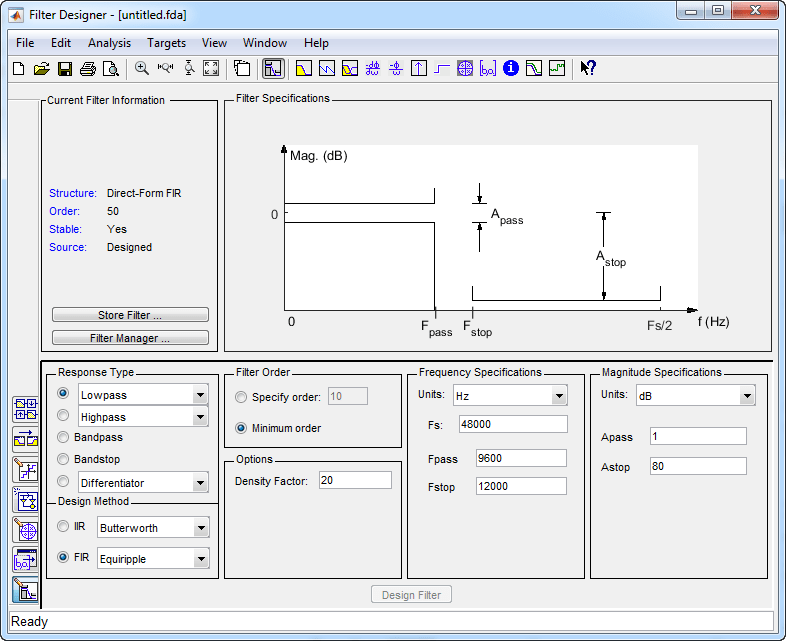Open the Pole/Zero Plot view icon
Image resolution: width=786 pixels, height=641 pixels.
click(x=464, y=69)
